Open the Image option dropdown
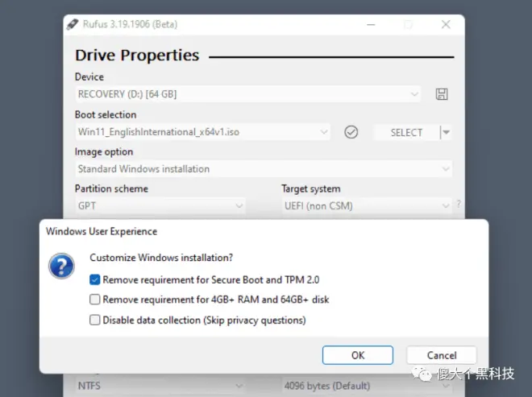The width and height of the screenshot is (532, 397). click(x=264, y=169)
